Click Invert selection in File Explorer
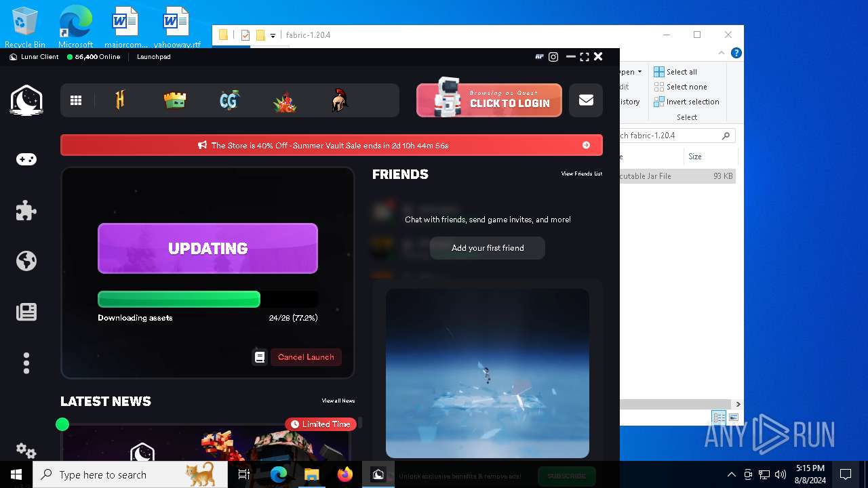The width and height of the screenshot is (868, 488). tap(686, 102)
